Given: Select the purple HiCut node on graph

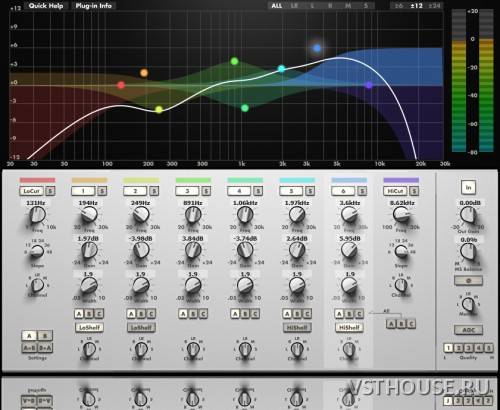Looking at the screenshot, I should 369,85.
